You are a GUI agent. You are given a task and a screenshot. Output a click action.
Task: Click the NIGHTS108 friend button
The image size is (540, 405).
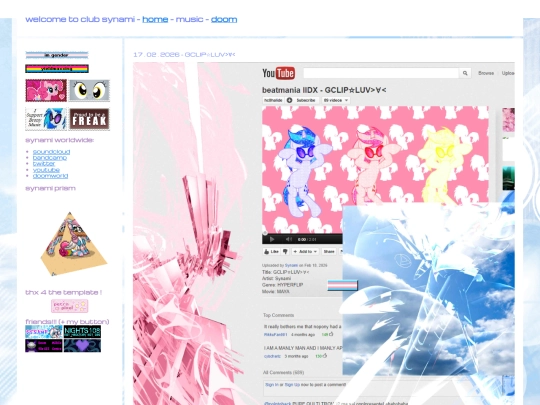[x=82, y=332]
